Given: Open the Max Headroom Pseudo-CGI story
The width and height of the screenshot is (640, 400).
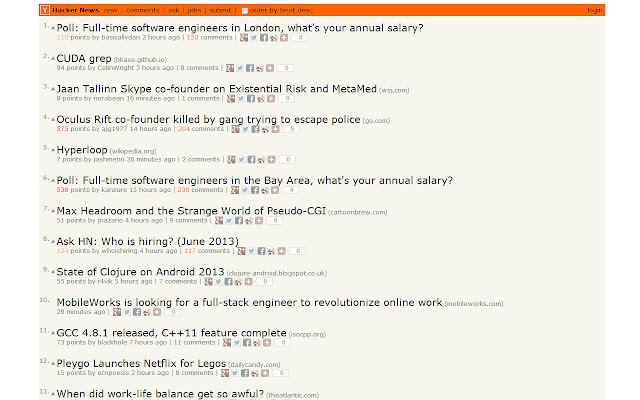Looking at the screenshot, I should point(191,211).
